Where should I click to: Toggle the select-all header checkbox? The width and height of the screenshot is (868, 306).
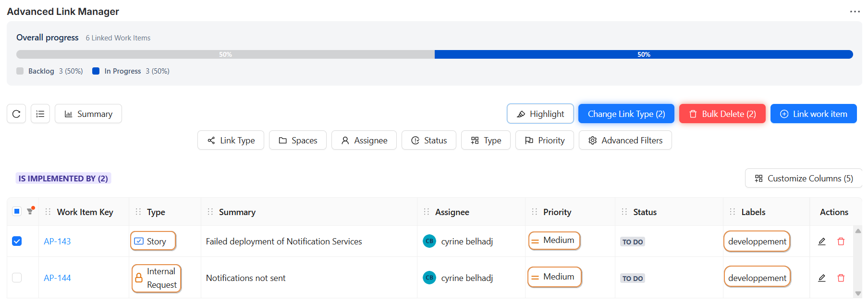coord(17,211)
